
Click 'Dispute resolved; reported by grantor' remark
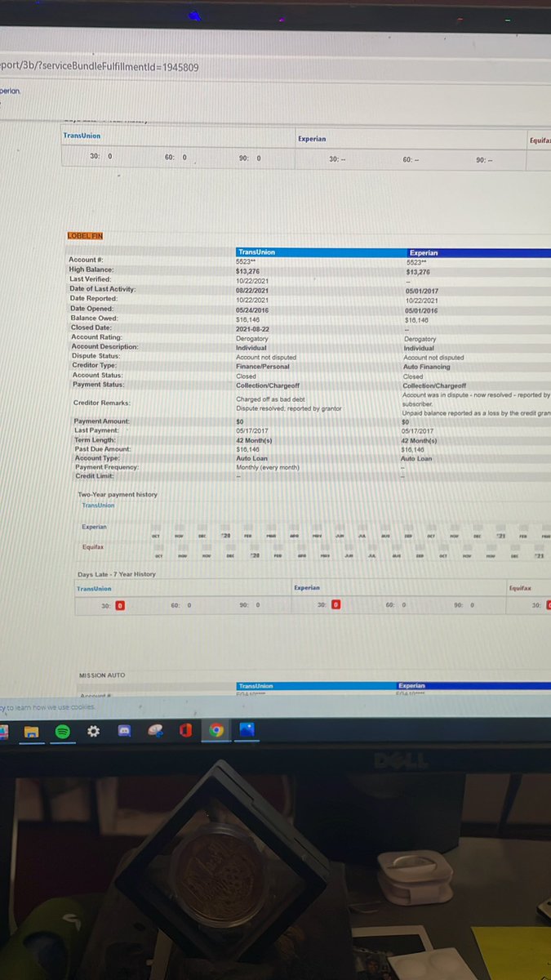pyautogui.click(x=289, y=408)
